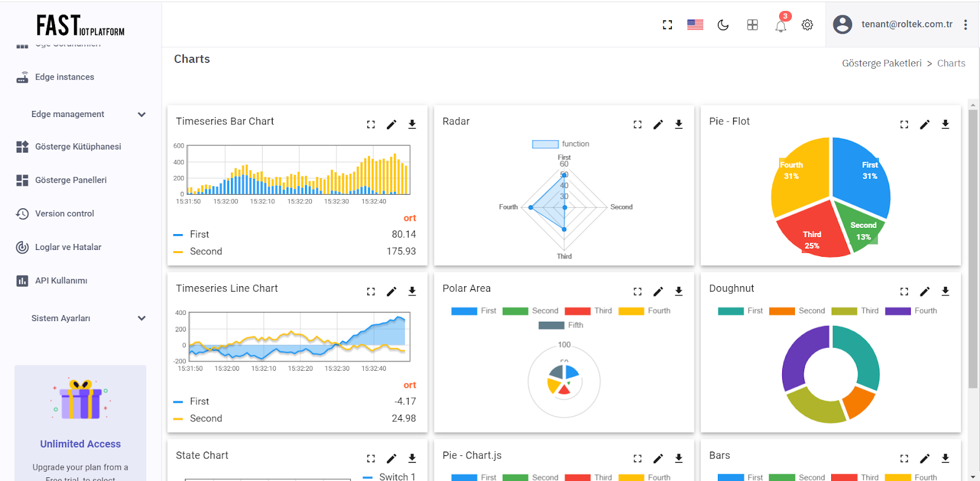Screen dimensions: 980x481
Task: Expand Timeseries Line Chart to fullscreen
Action: [371, 292]
